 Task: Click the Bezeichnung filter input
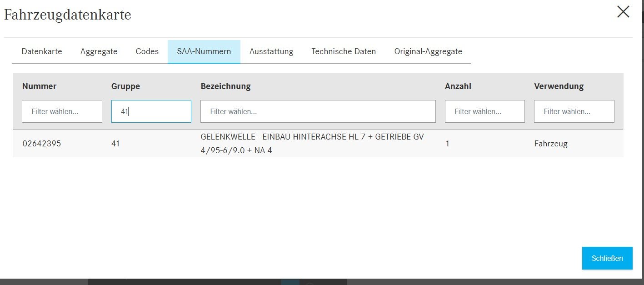[x=318, y=111]
